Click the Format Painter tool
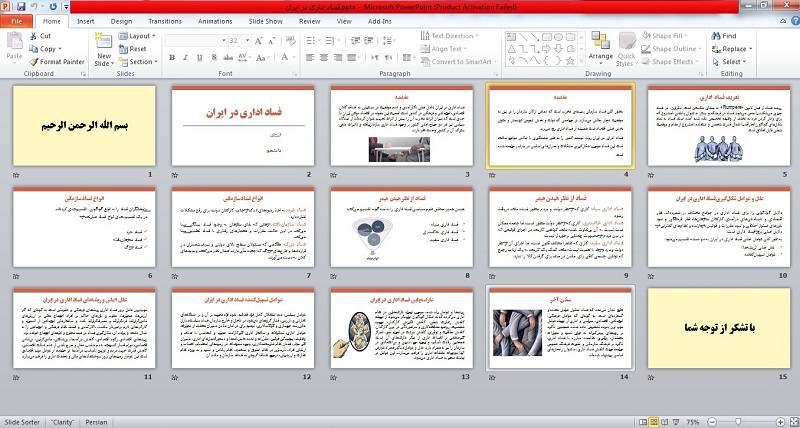This screenshot has height=428, width=800. tap(58, 61)
